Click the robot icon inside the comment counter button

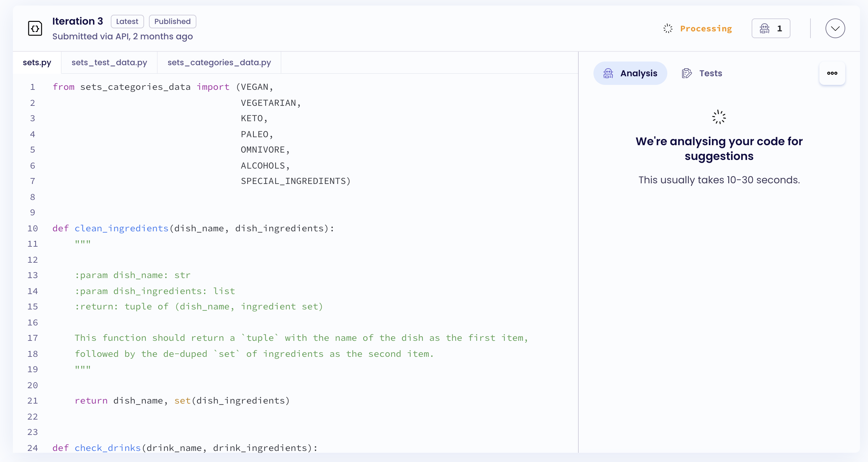[x=765, y=28]
